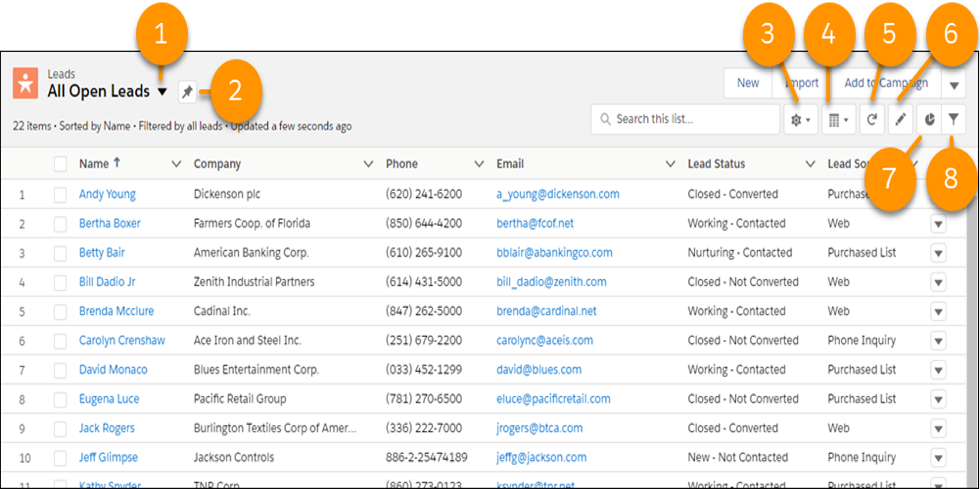This screenshot has width=980, height=489.
Task: Click the Import button
Action: coord(803,83)
